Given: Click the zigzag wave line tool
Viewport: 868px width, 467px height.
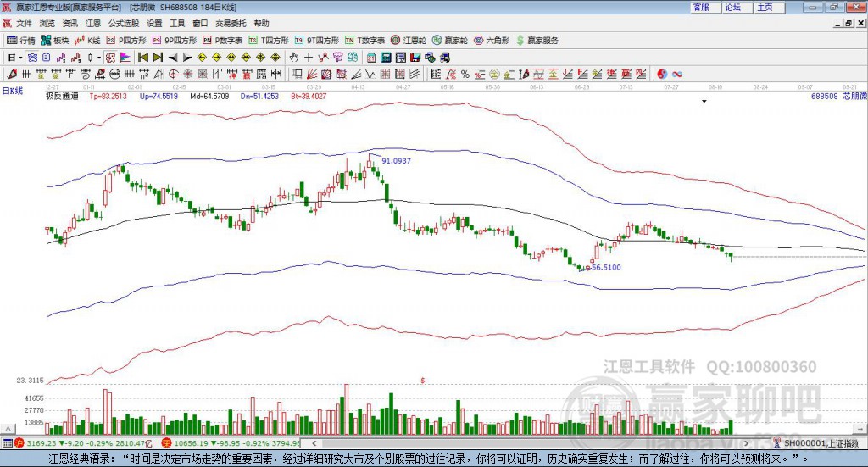Looking at the screenshot, I should (370, 74).
